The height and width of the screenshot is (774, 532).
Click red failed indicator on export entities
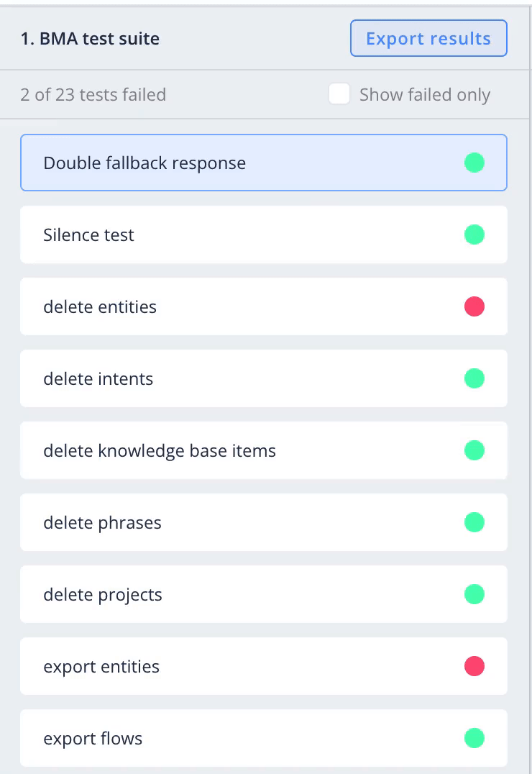474,666
